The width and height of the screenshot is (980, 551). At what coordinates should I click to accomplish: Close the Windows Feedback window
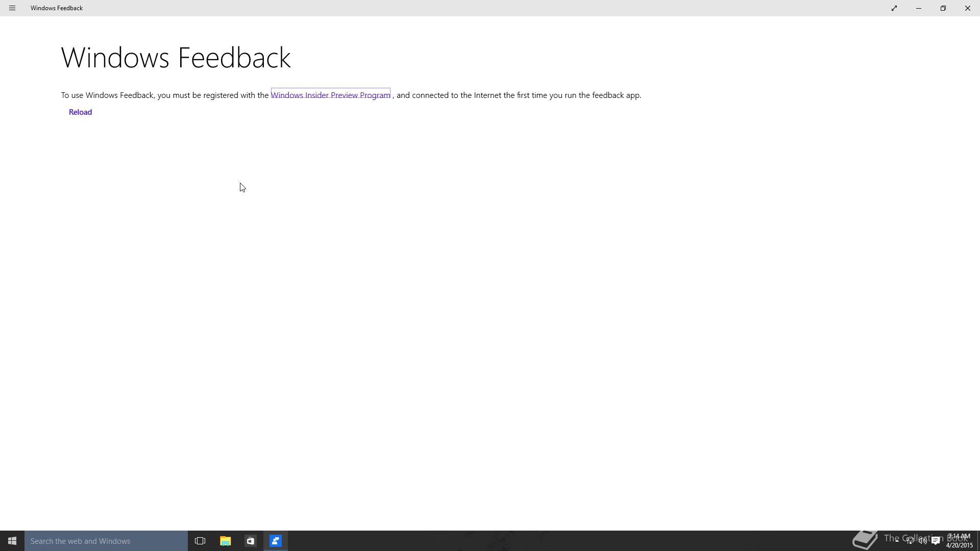click(x=968, y=8)
